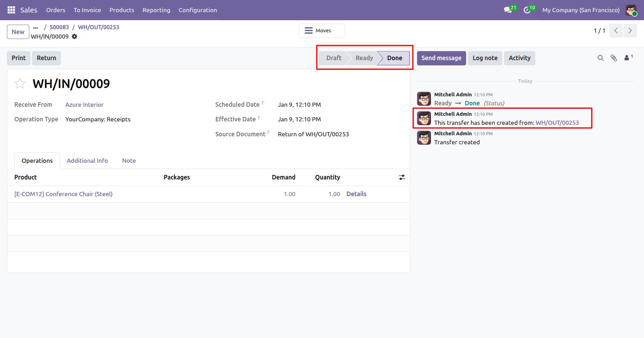Switch to the Additional Info tab
644x338 pixels.
point(87,161)
